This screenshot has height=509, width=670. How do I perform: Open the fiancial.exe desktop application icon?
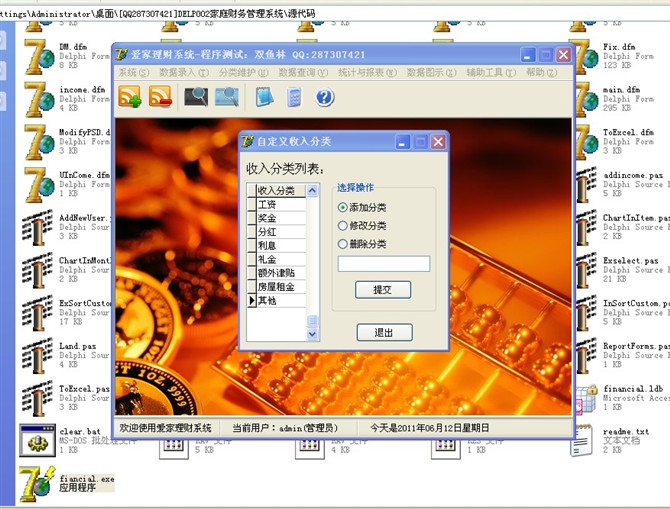pyautogui.click(x=39, y=483)
